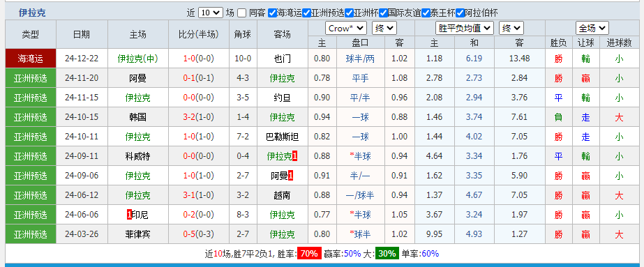
Task: Click home team 菲律宾
Action: [x=137, y=234]
